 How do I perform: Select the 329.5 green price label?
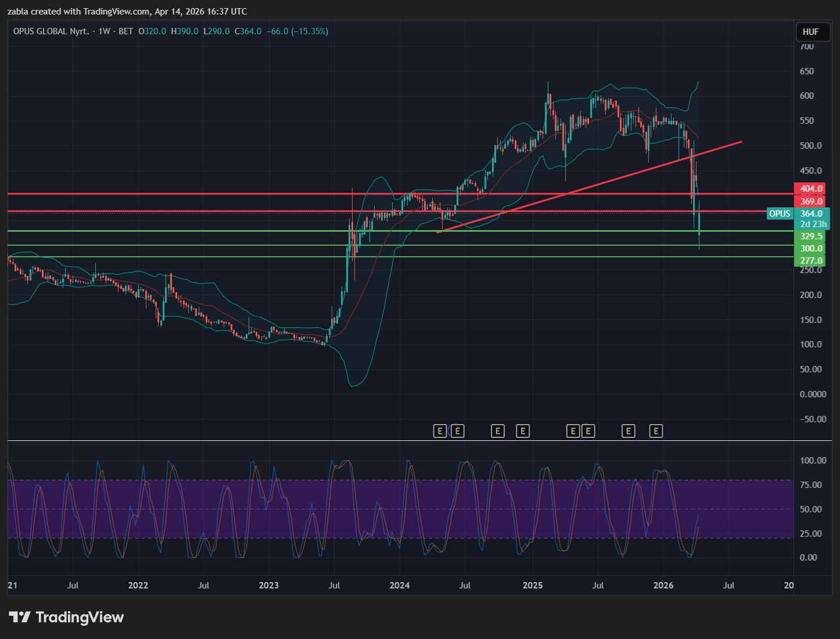(x=811, y=236)
